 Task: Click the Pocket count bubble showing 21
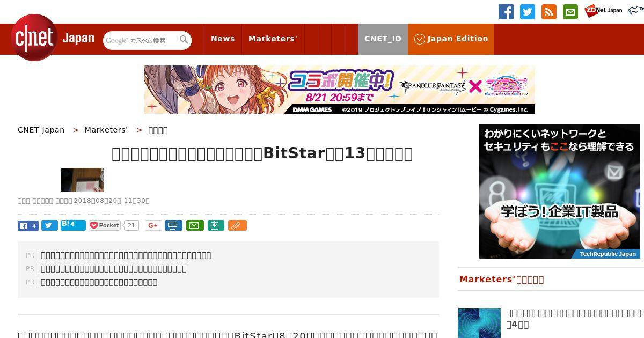point(131,225)
